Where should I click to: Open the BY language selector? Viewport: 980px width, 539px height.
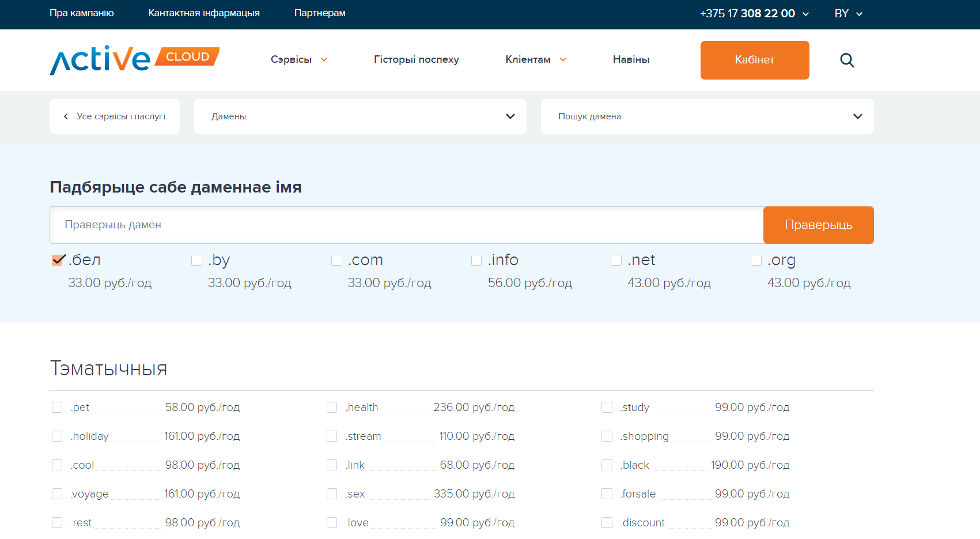[848, 13]
